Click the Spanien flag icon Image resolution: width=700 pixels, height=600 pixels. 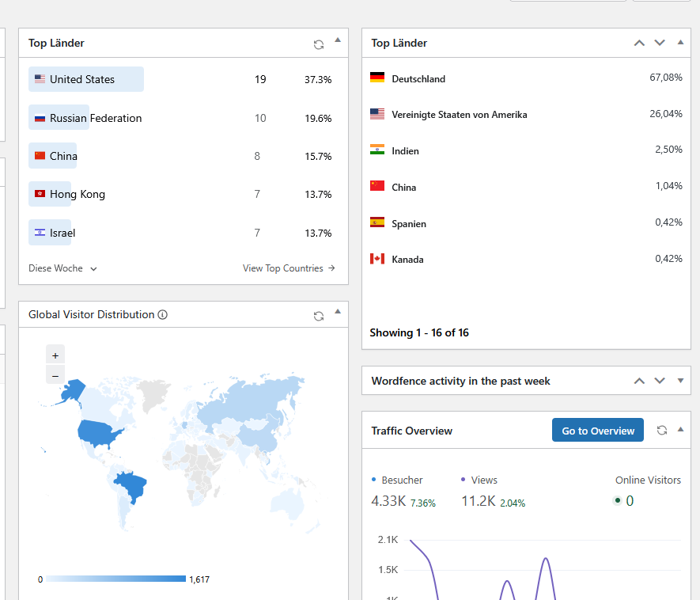(x=377, y=222)
